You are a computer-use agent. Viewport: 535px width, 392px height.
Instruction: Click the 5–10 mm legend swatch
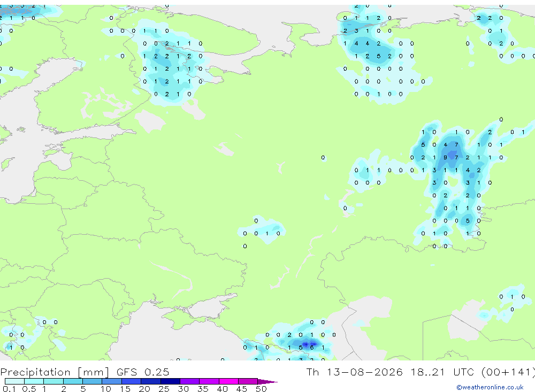click(x=92, y=381)
